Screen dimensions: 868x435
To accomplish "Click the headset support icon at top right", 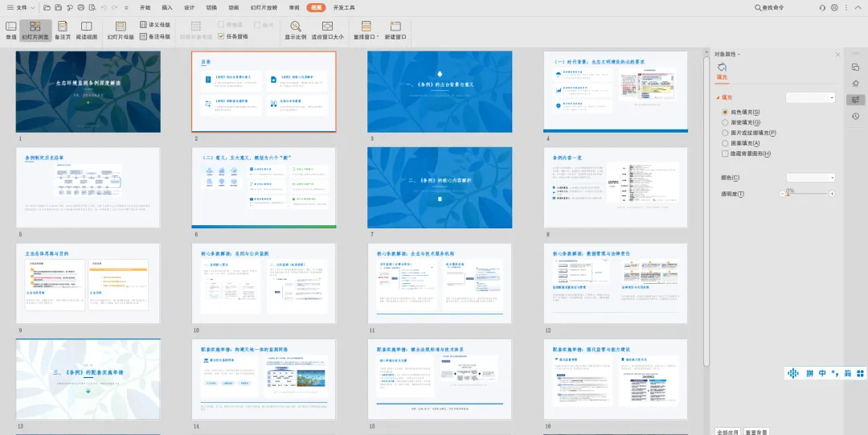I will click(x=822, y=8).
